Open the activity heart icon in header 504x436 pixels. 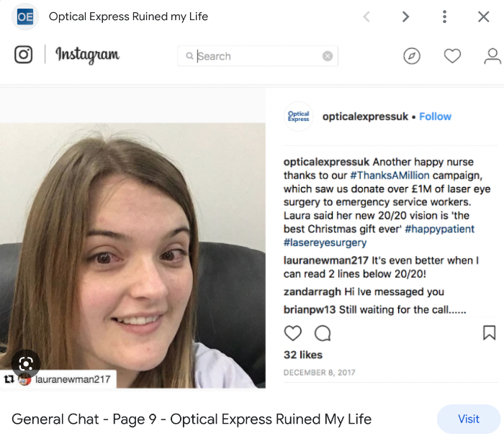[x=452, y=56]
